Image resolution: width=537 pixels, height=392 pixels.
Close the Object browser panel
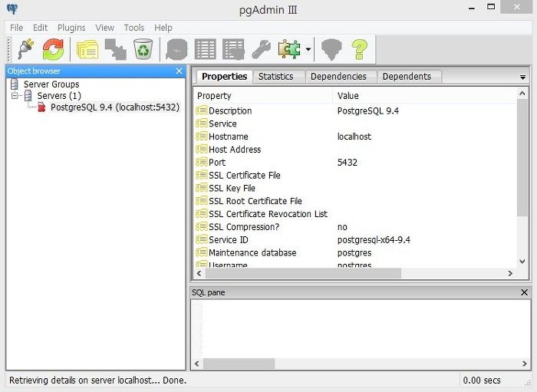point(179,71)
